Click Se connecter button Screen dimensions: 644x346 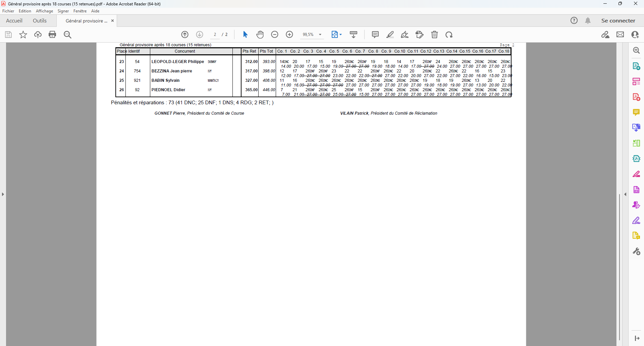point(618,21)
